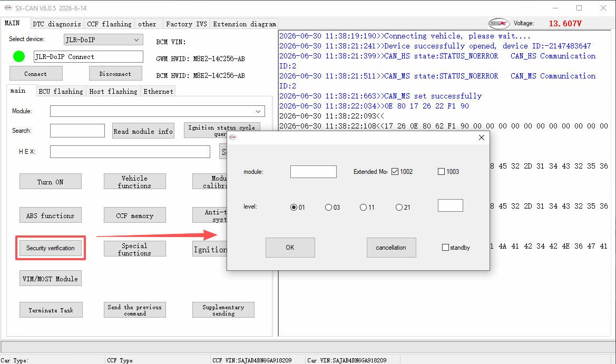
Task: Click the cancellation button in dialog
Action: pyautogui.click(x=392, y=248)
